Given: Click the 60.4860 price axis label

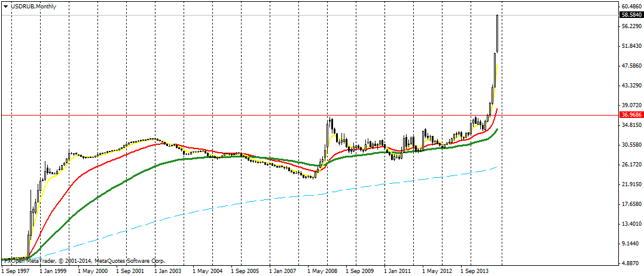Looking at the screenshot, I should [x=631, y=7].
